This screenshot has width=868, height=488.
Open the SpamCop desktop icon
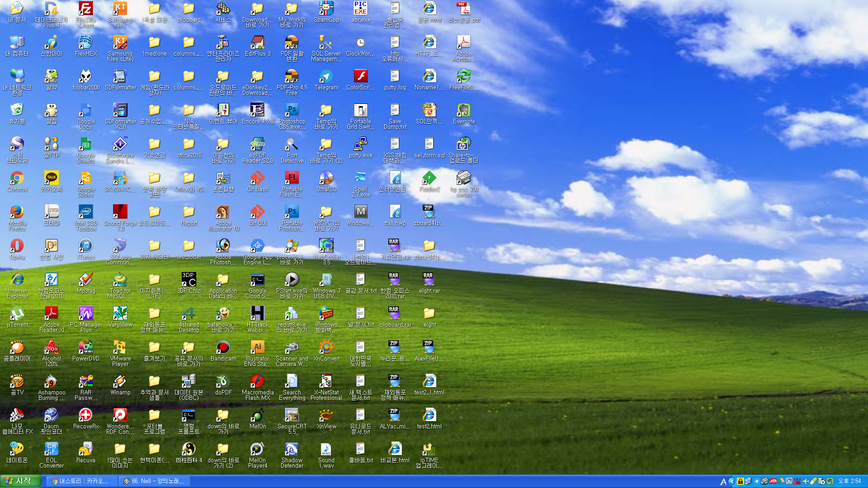coord(326,12)
